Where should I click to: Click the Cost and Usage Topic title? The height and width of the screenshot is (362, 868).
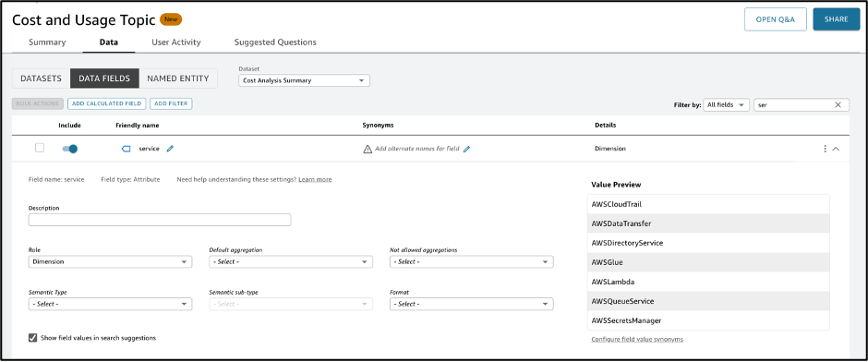(x=83, y=19)
